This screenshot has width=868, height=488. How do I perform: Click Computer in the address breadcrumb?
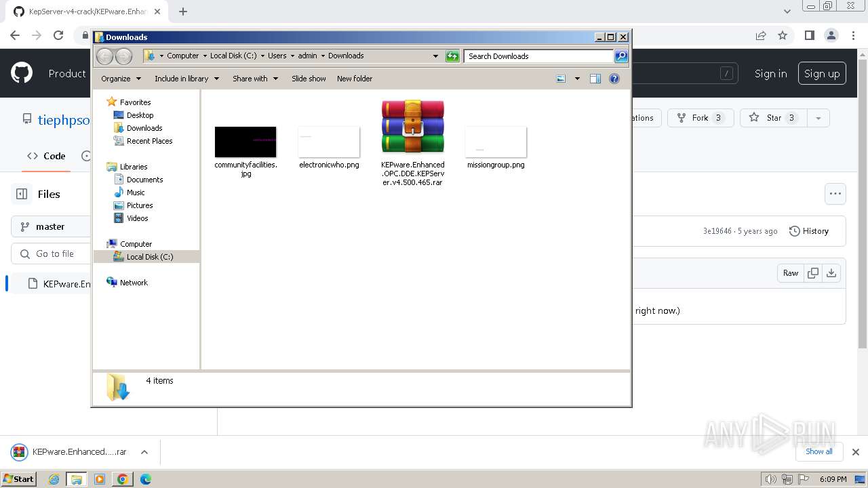click(182, 56)
